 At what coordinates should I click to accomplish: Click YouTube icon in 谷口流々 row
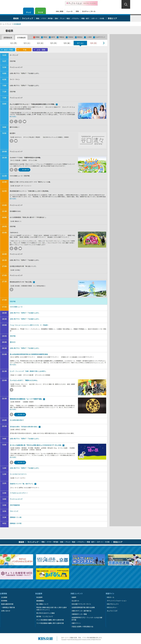(16, 141)
